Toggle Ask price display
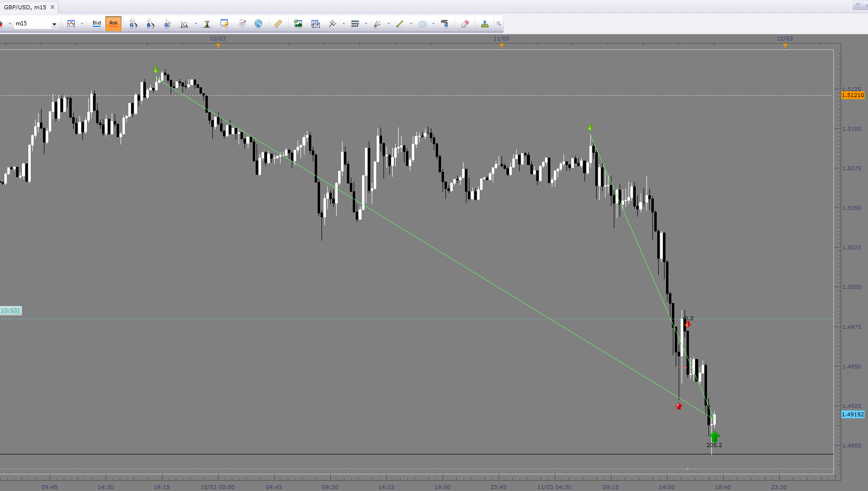 click(x=114, y=23)
